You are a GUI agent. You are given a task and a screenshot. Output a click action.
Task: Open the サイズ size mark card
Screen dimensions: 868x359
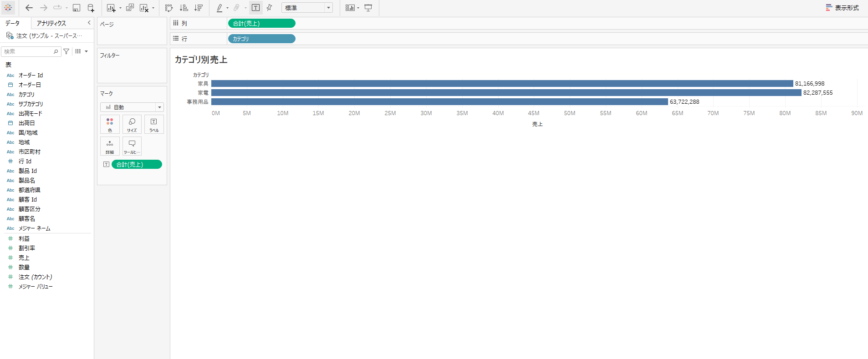coord(132,124)
